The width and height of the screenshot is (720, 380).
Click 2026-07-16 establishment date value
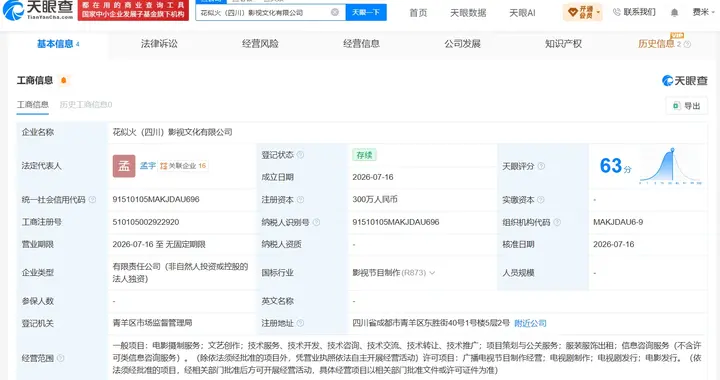point(373,177)
